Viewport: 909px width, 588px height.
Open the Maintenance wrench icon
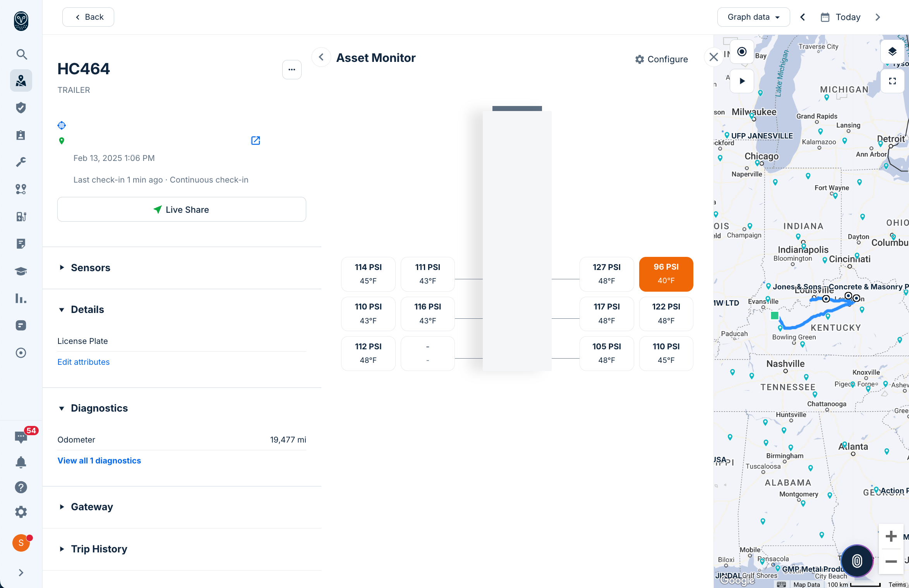pyautogui.click(x=21, y=162)
